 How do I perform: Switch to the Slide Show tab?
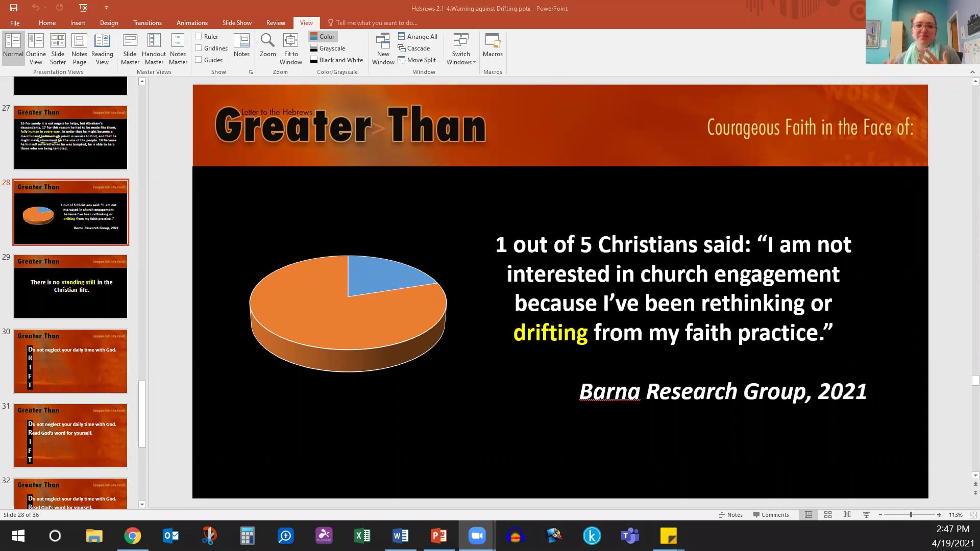coord(237,23)
